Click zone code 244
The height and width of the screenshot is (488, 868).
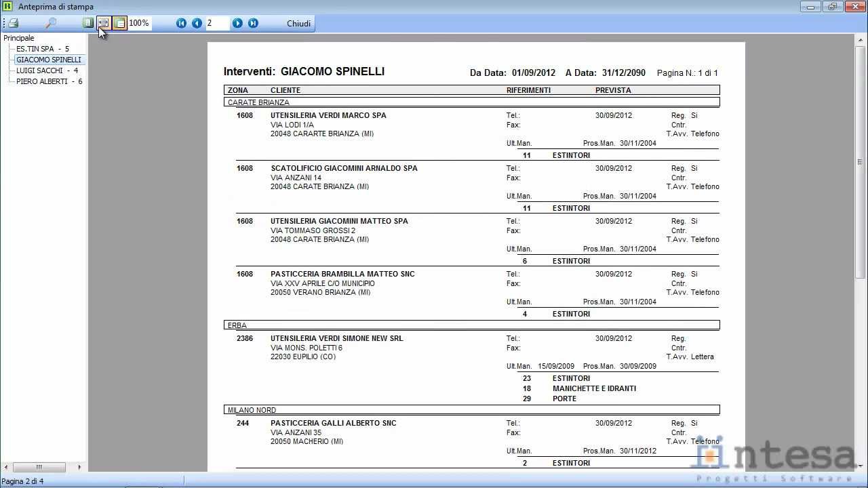pyautogui.click(x=243, y=423)
